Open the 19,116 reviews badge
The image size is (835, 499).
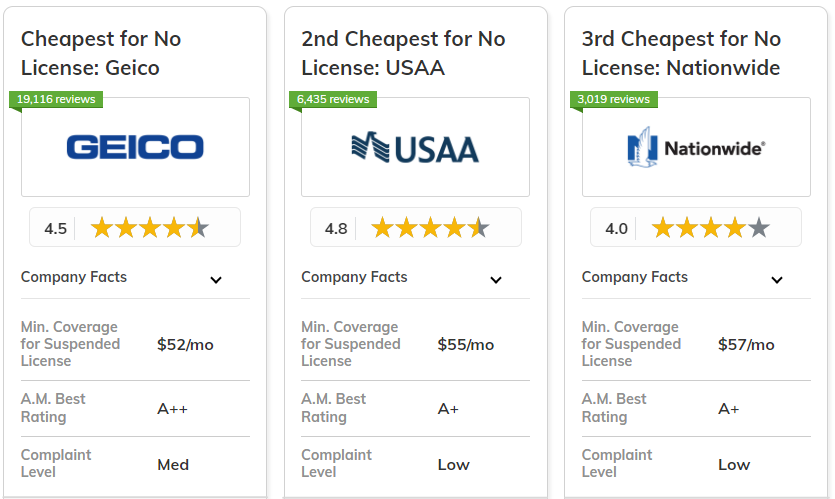click(56, 99)
